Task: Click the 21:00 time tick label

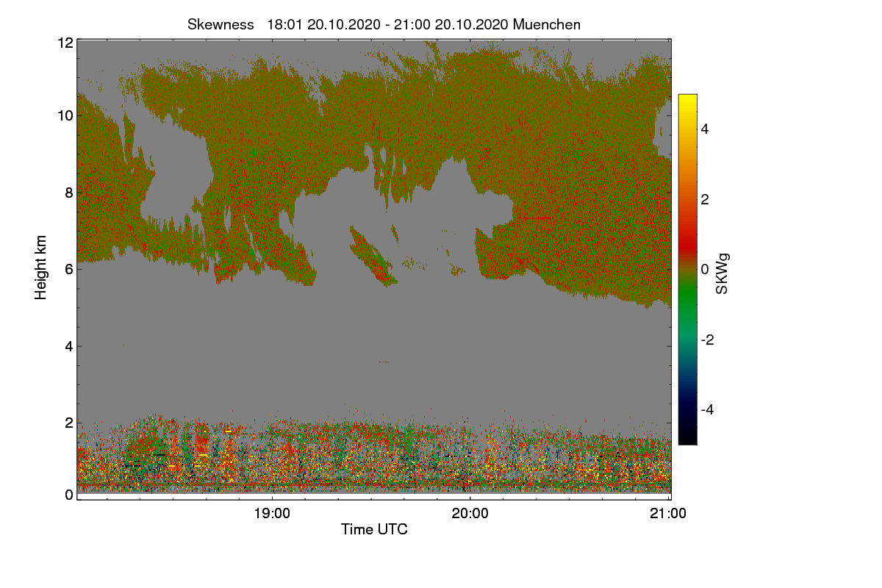Action: pyautogui.click(x=669, y=514)
